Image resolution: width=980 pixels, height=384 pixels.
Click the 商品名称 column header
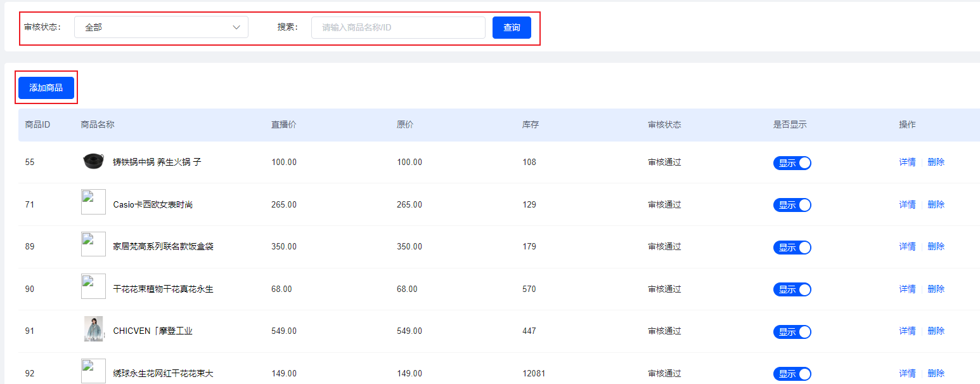pos(98,124)
